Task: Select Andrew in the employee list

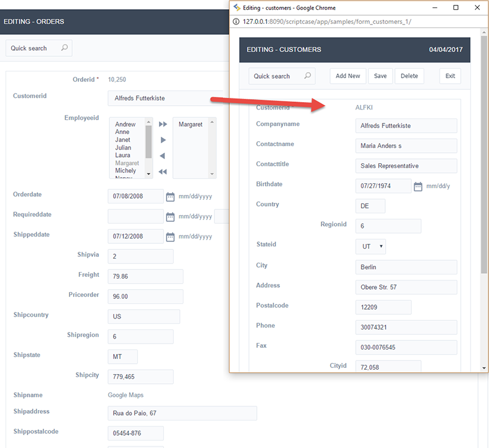Action: point(125,124)
